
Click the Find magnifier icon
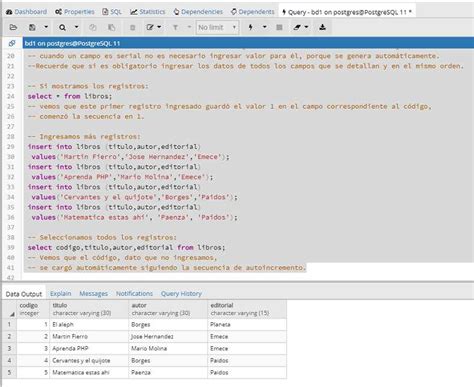pos(62,27)
